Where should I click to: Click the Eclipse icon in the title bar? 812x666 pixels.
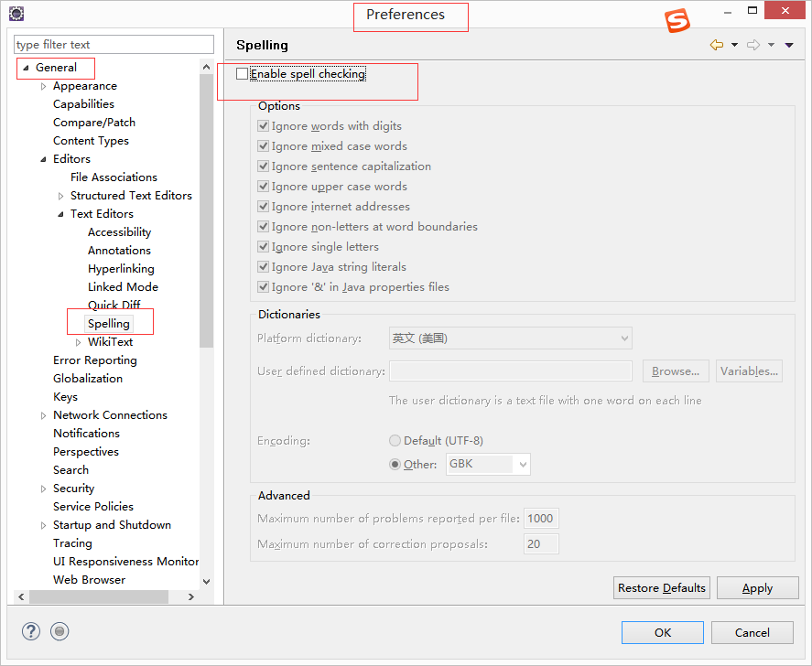click(16, 13)
